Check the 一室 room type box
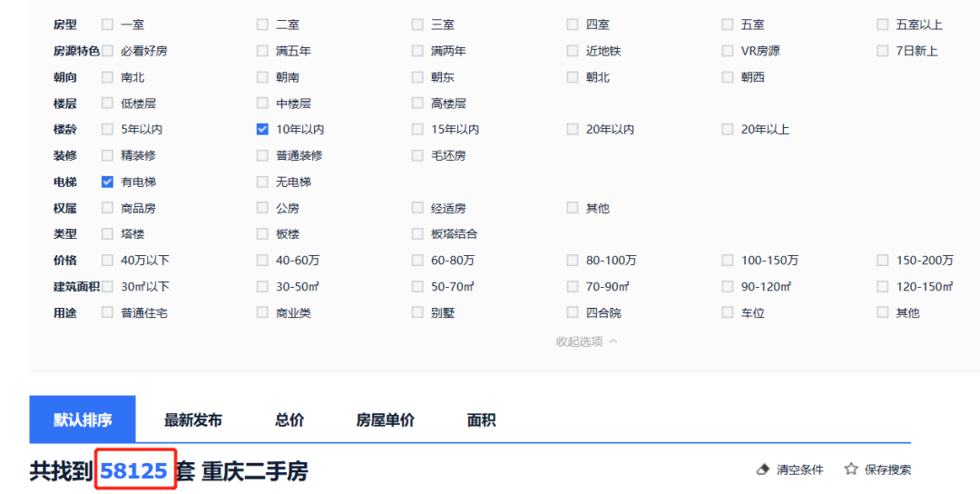 (107, 25)
